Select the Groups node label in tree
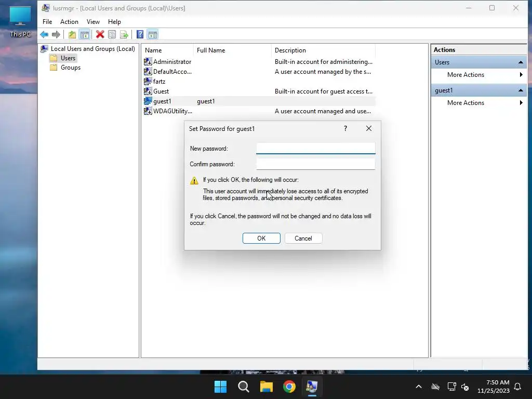This screenshot has height=399, width=532. coord(71,68)
